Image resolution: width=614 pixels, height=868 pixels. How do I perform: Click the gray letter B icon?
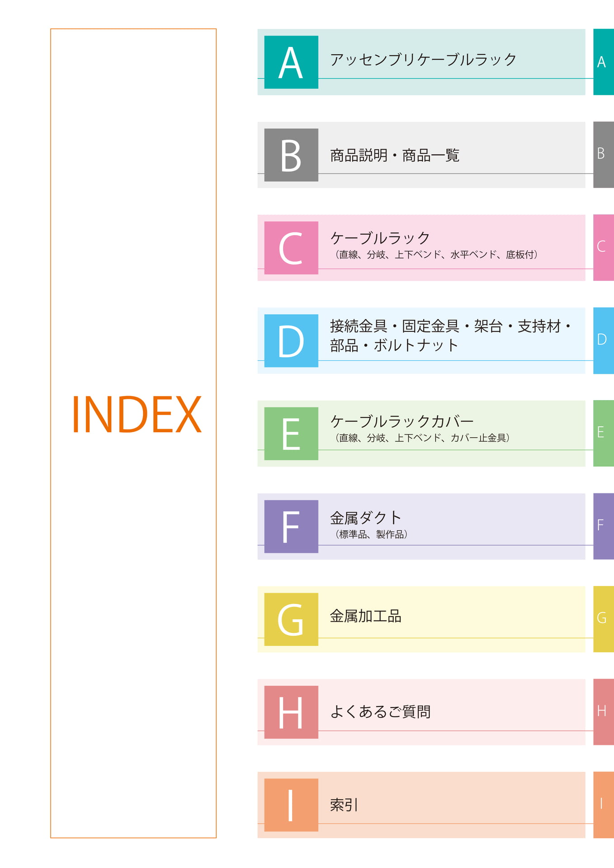(291, 155)
